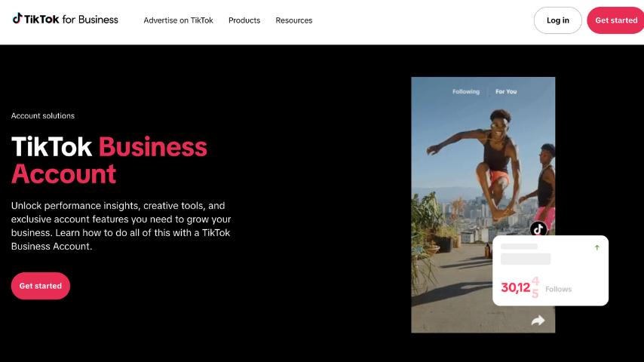
Task: Click the Get started button under the description
Action: pos(41,286)
